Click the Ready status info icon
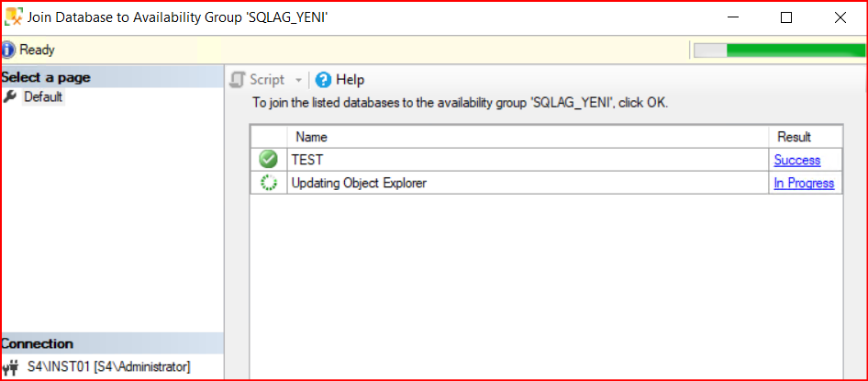The image size is (868, 381). [x=9, y=50]
